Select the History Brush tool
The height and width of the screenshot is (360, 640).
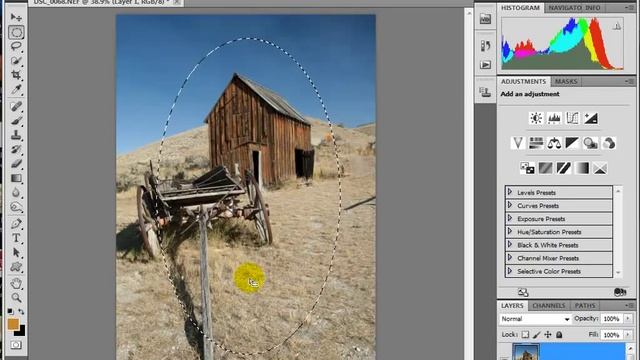16,149
